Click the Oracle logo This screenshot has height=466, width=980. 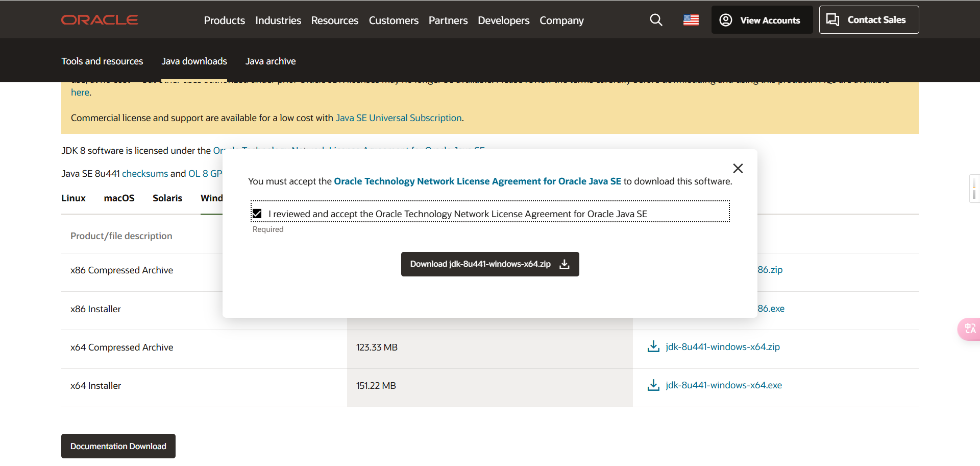tap(100, 20)
